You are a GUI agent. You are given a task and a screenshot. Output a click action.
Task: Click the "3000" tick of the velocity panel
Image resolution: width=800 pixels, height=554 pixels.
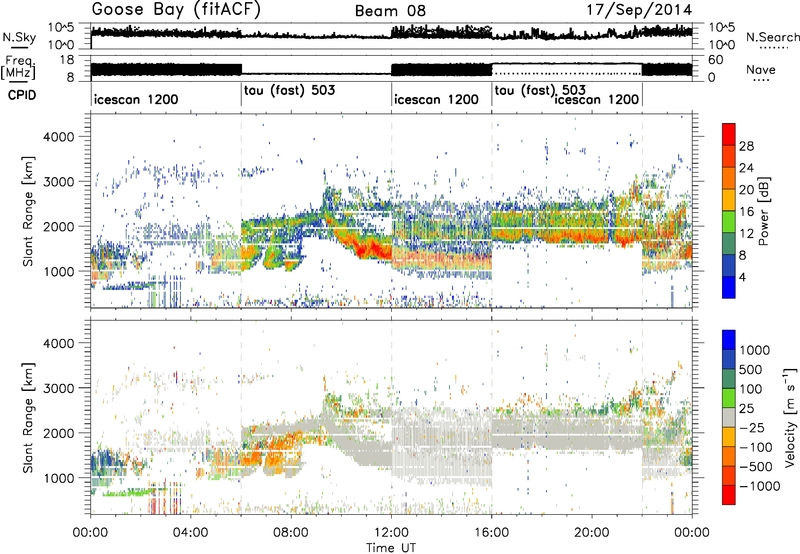[x=58, y=388]
